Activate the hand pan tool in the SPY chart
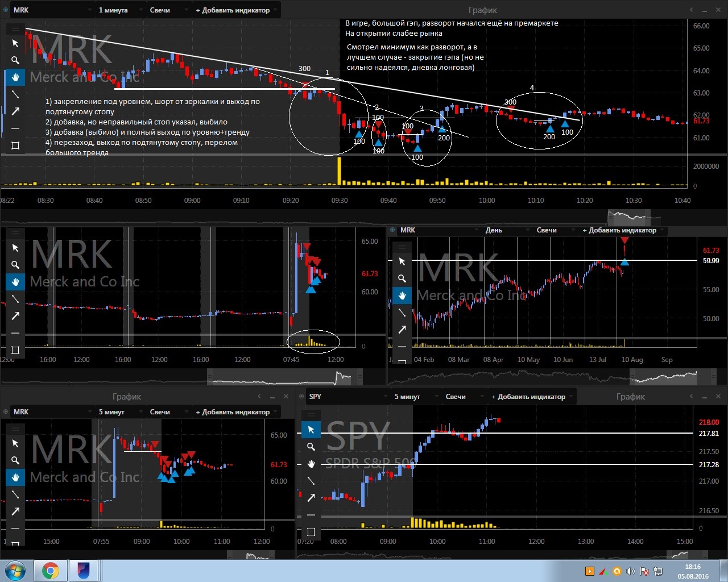 pos(311,464)
